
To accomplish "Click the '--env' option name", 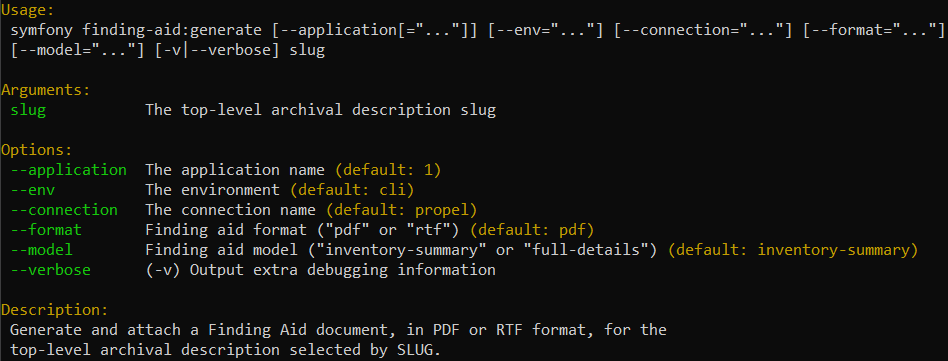I will tap(33, 190).
